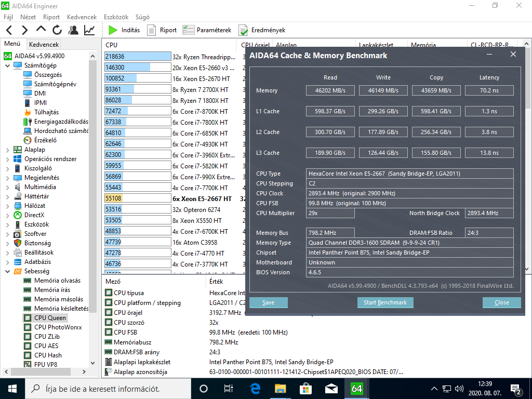
Task: Start the benchmark with Indítás
Action: (x=124, y=30)
